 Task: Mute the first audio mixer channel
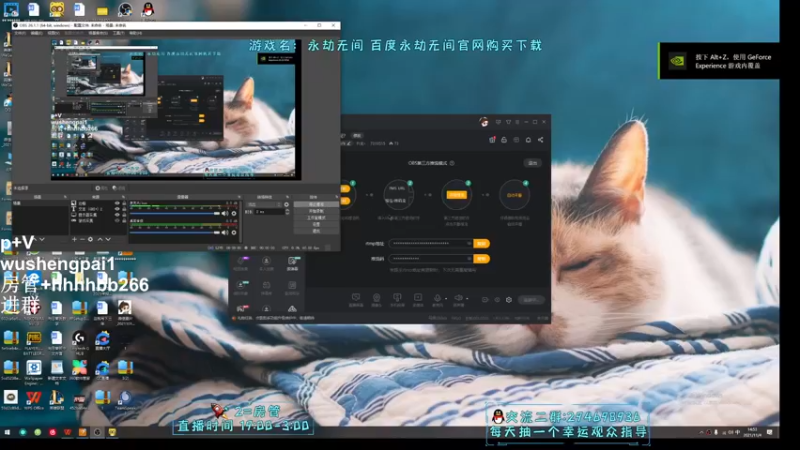[x=225, y=213]
